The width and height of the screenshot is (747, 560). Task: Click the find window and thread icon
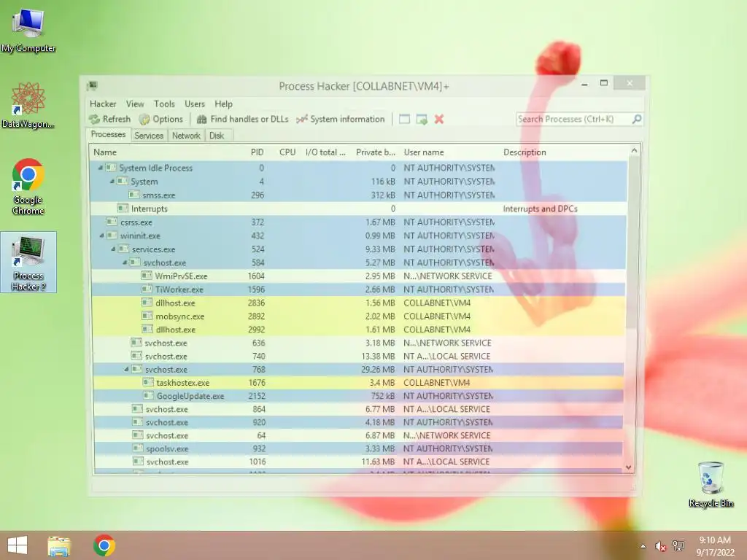(x=422, y=119)
